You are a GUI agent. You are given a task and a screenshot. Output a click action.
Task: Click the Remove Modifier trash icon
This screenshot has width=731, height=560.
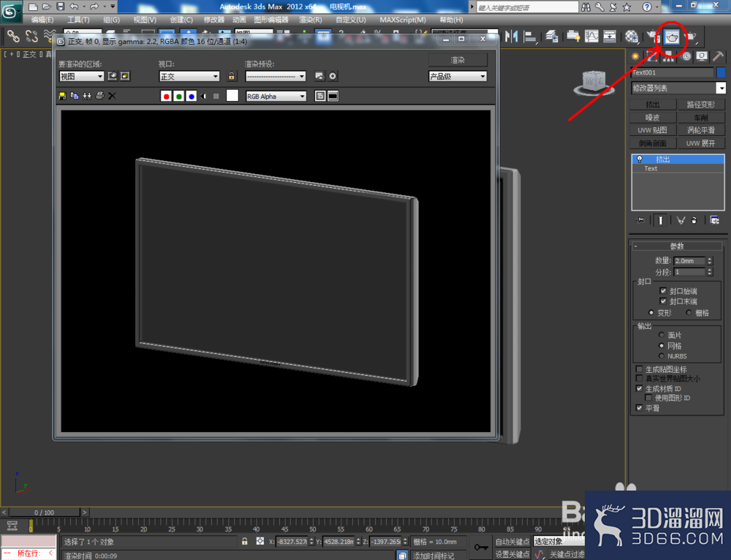coord(694,220)
